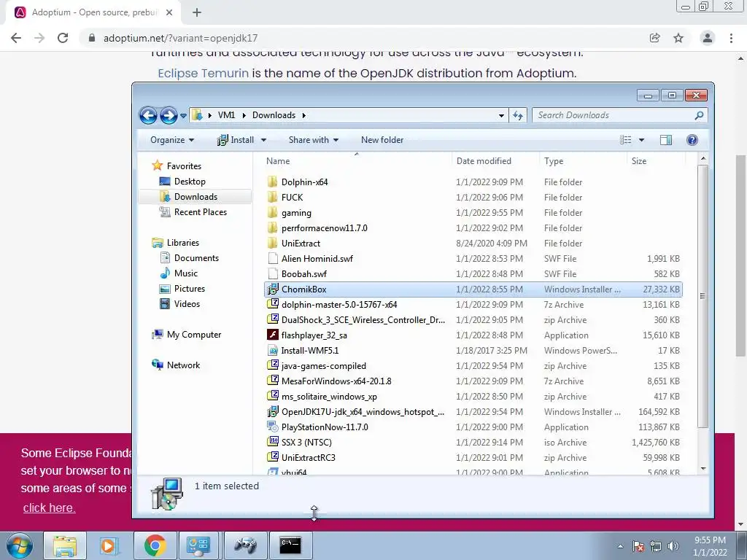Select Network in sidebar
747x560 pixels.
tap(183, 365)
